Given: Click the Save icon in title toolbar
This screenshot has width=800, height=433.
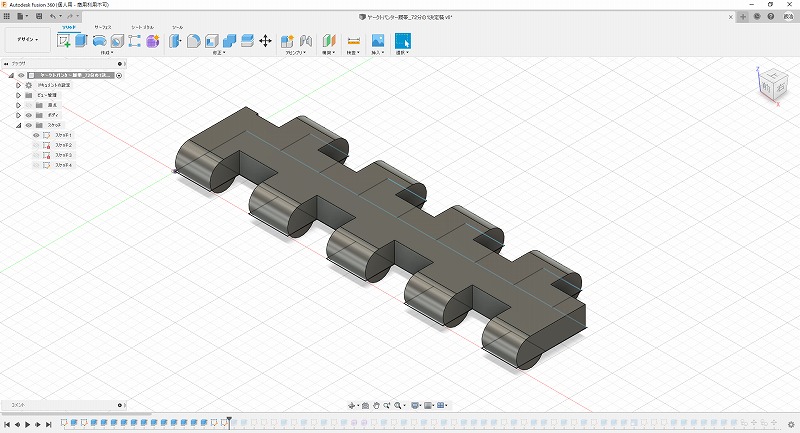Looking at the screenshot, I should coord(37,17).
